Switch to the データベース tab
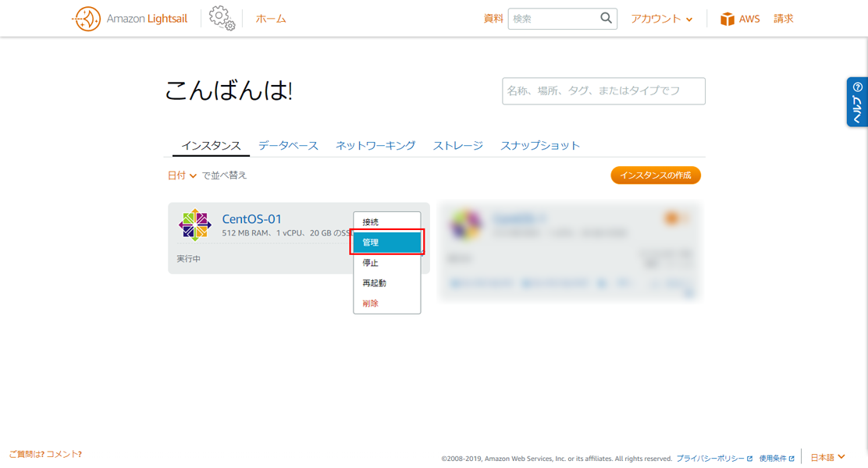Screen dimensions: 868x468 click(288, 146)
